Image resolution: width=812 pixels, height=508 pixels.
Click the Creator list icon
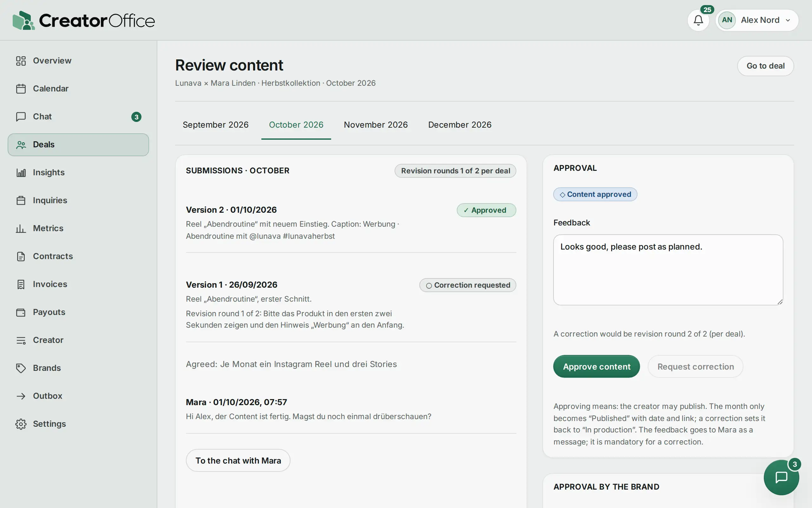point(21,340)
